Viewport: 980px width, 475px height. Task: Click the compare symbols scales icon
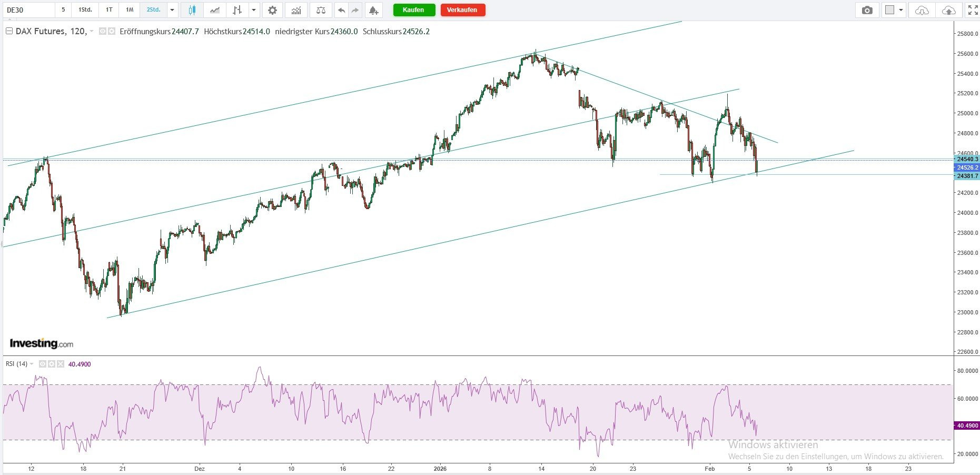tap(321, 10)
